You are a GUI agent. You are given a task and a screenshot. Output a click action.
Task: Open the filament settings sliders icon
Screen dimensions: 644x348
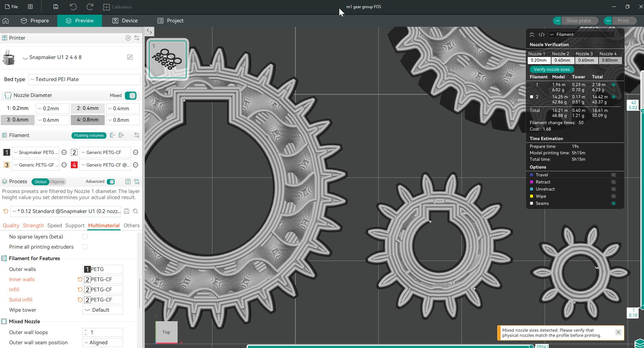coord(137,135)
